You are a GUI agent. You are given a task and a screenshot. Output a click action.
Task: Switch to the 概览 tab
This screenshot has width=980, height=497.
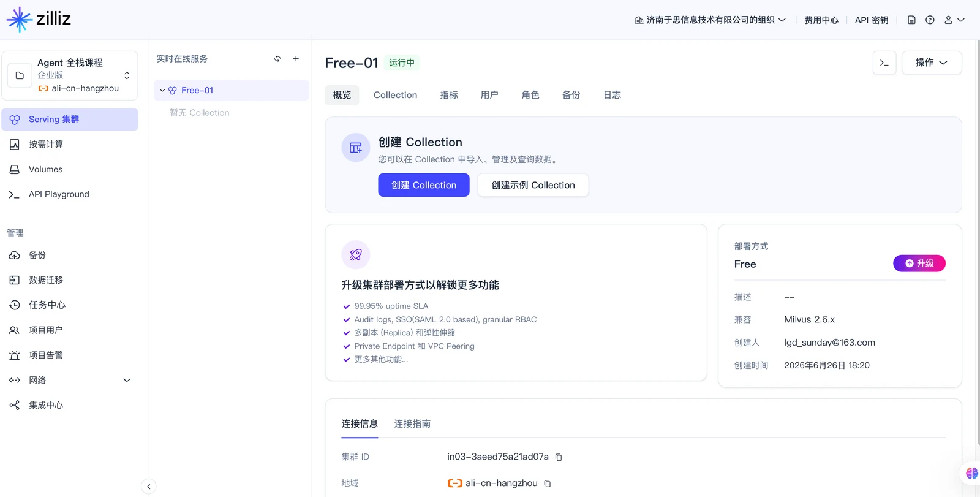click(x=342, y=95)
